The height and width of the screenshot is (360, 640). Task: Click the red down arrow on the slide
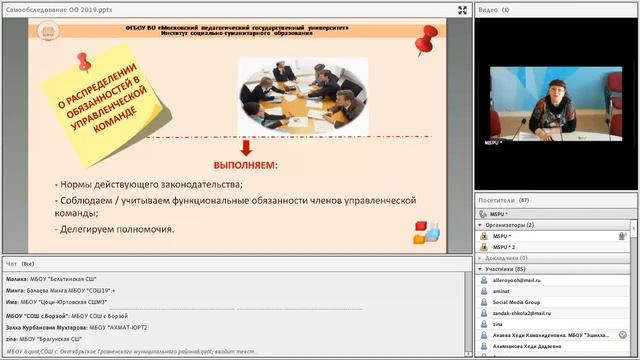pos(246,148)
